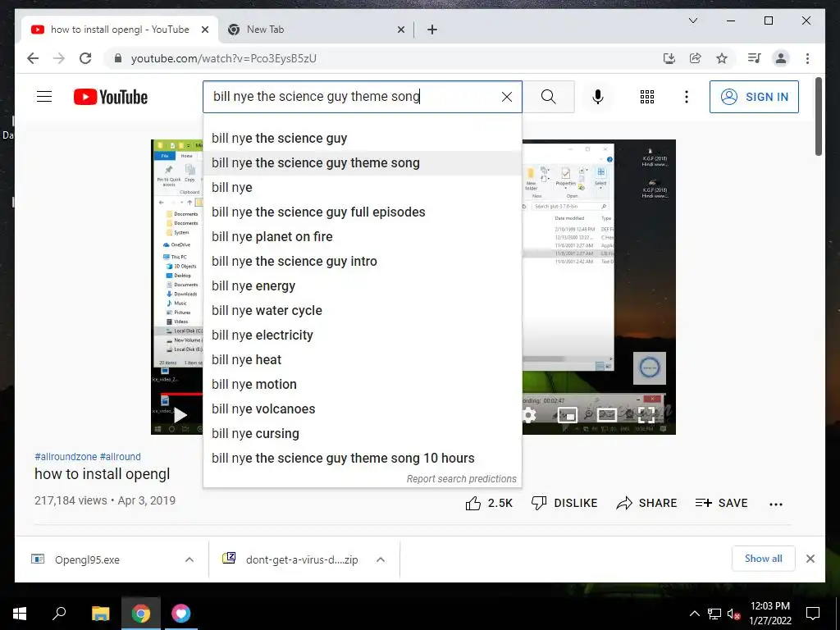Pick 'bill nye the science guy full episodes'
This screenshot has width=840, height=630.
pos(363,212)
